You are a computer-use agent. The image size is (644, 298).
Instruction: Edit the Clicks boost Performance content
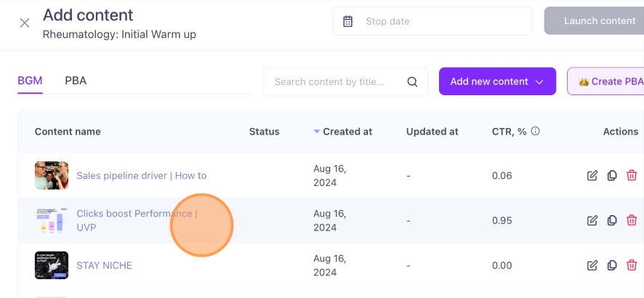592,220
